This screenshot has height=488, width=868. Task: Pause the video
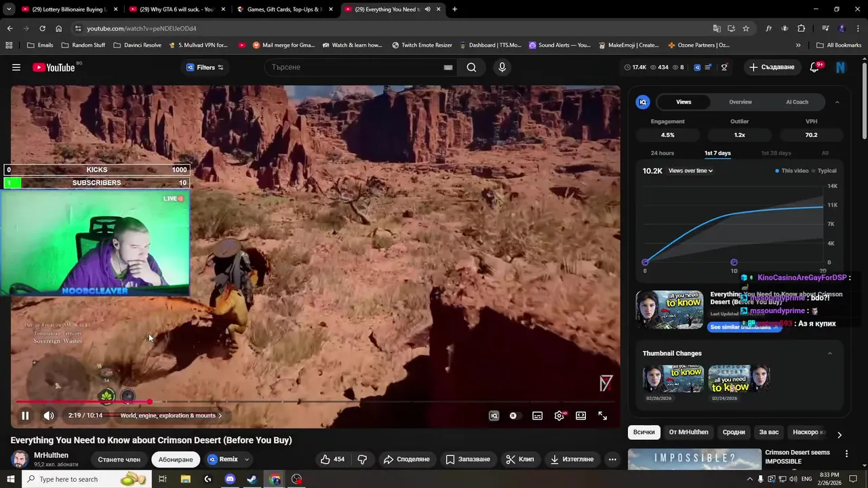[25, 415]
